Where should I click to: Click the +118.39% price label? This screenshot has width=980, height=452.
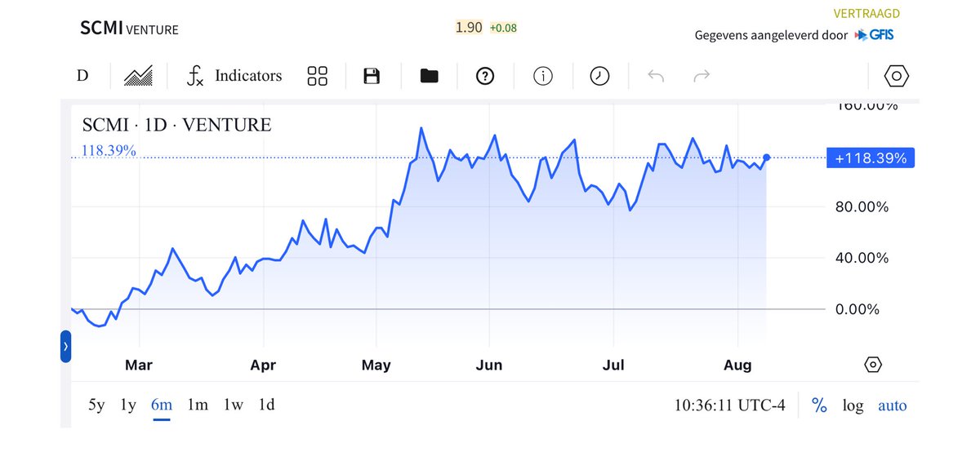pos(871,158)
